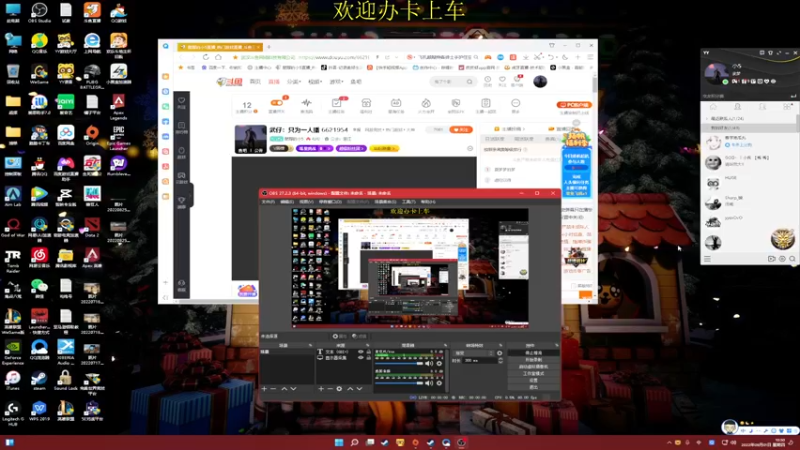Click the orange PC客户端 button on Douyu
Viewport: 800px width, 450px height.
[x=574, y=105]
